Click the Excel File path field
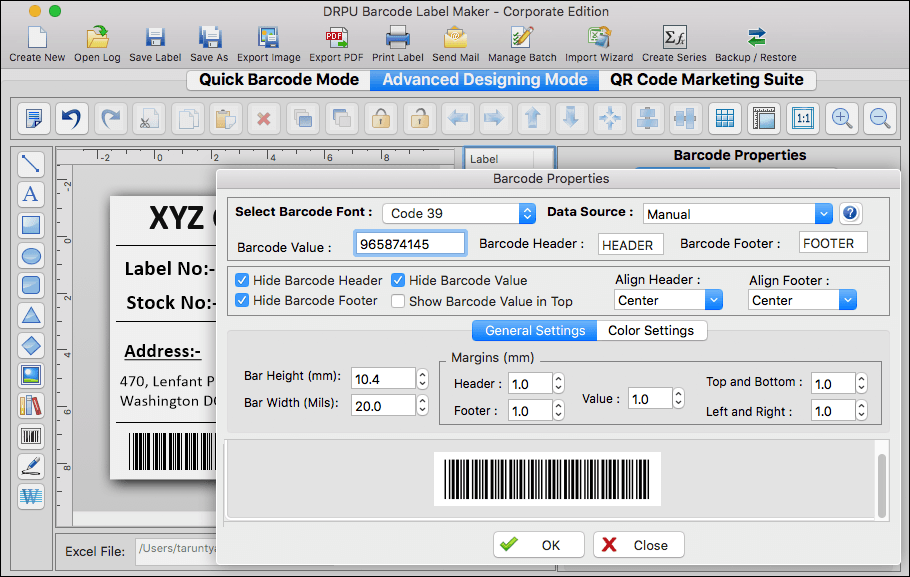Screen dimensions: 910x577 click(x=176, y=550)
